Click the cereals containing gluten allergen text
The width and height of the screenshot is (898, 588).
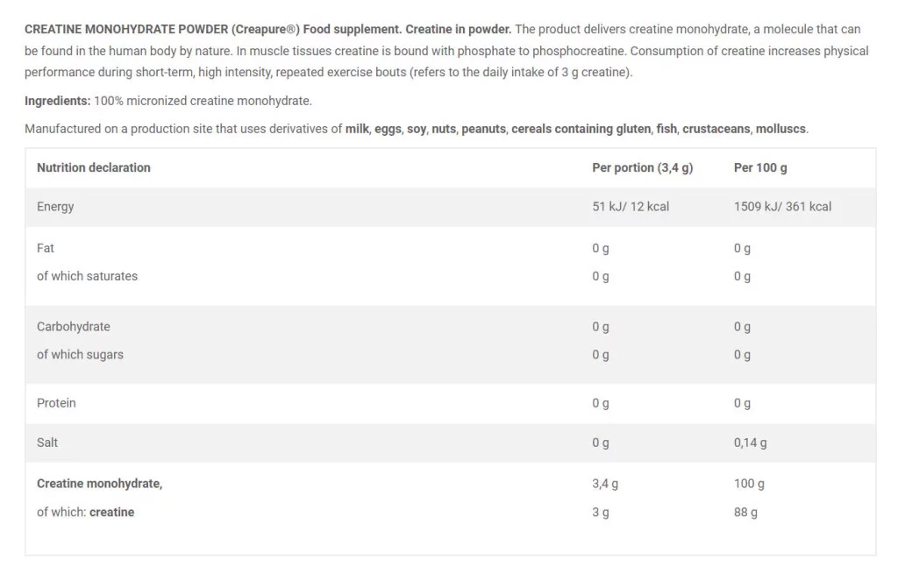pyautogui.click(x=581, y=129)
